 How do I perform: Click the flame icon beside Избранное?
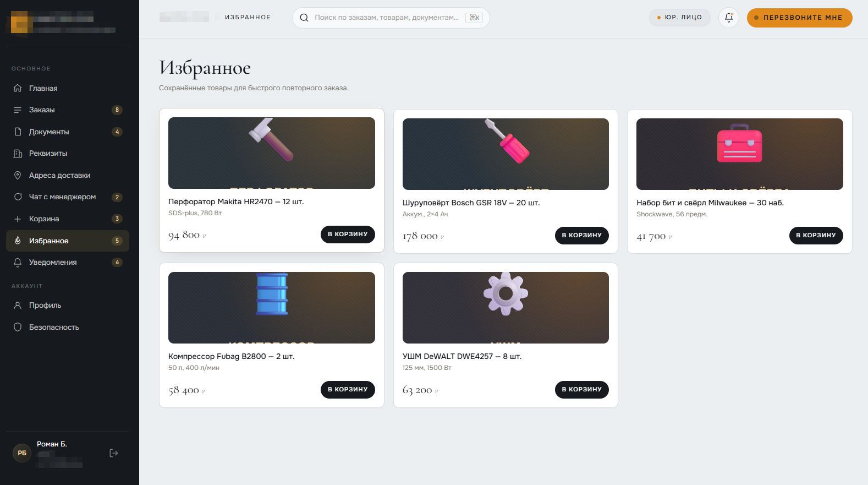coord(18,241)
